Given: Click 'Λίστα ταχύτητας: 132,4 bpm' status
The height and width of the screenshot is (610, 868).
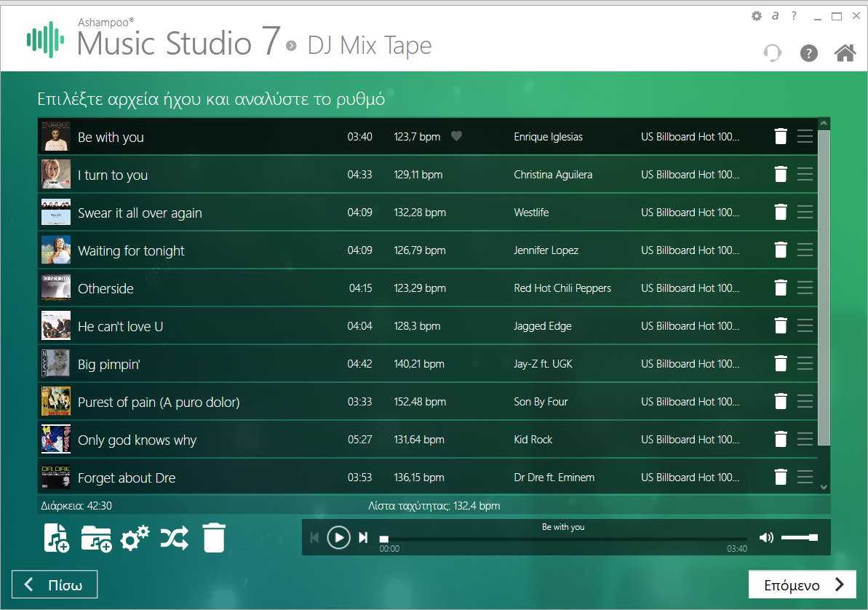Looking at the screenshot, I should tap(434, 506).
